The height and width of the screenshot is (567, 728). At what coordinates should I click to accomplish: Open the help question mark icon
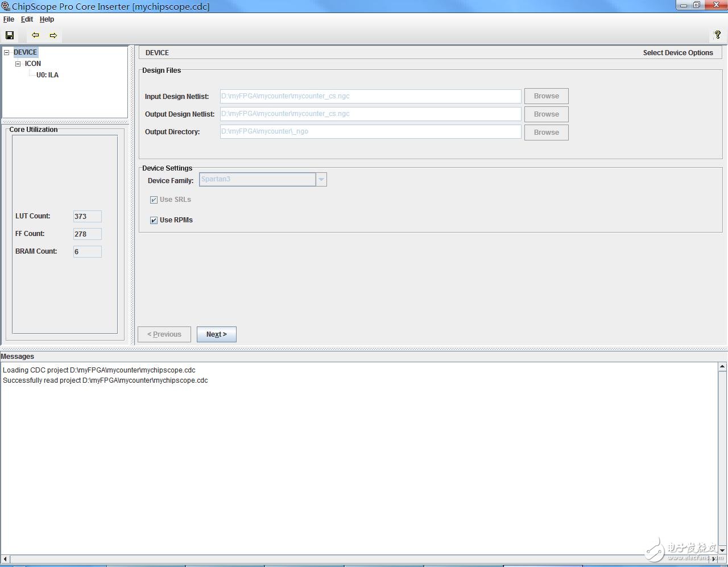point(717,35)
